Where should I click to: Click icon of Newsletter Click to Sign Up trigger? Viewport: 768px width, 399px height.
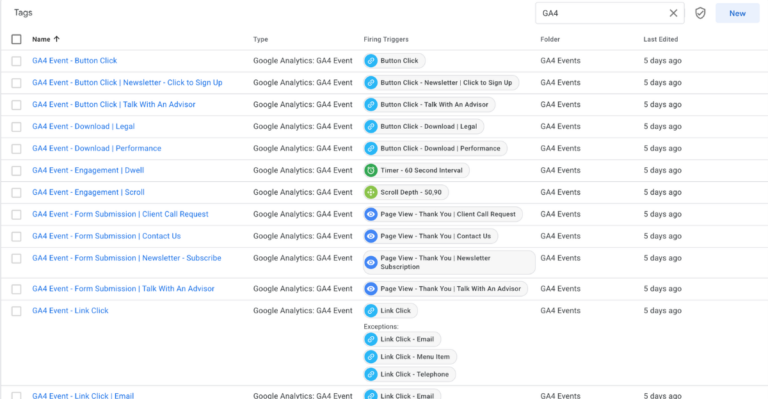point(371,83)
